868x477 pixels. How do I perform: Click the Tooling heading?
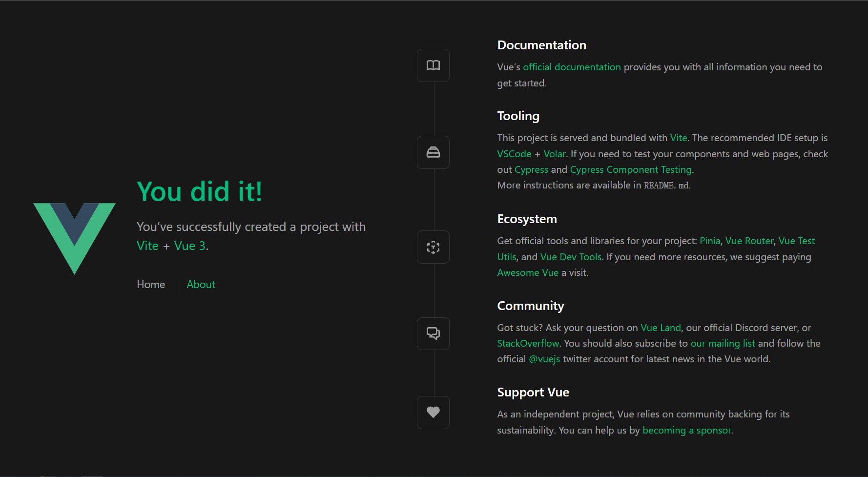pyautogui.click(x=518, y=116)
